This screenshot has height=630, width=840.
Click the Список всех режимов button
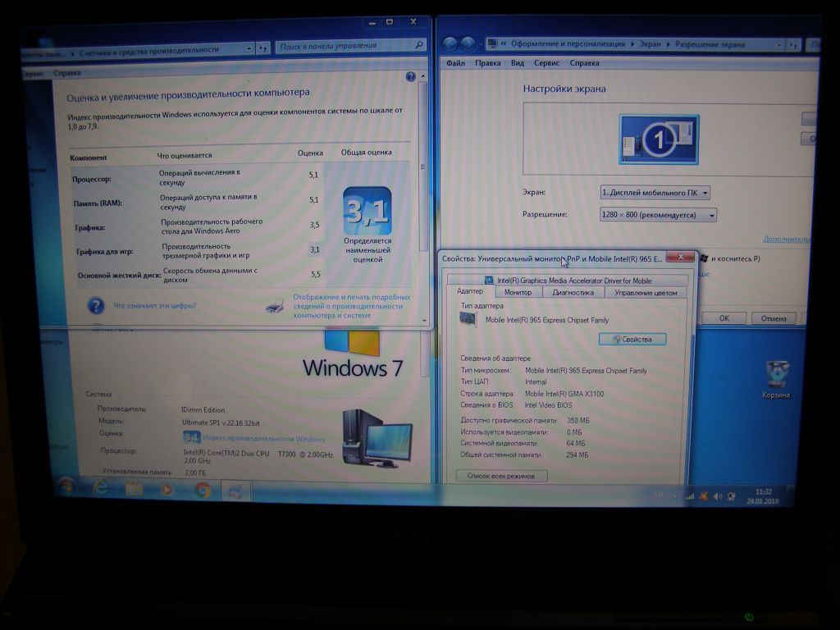pos(501,476)
